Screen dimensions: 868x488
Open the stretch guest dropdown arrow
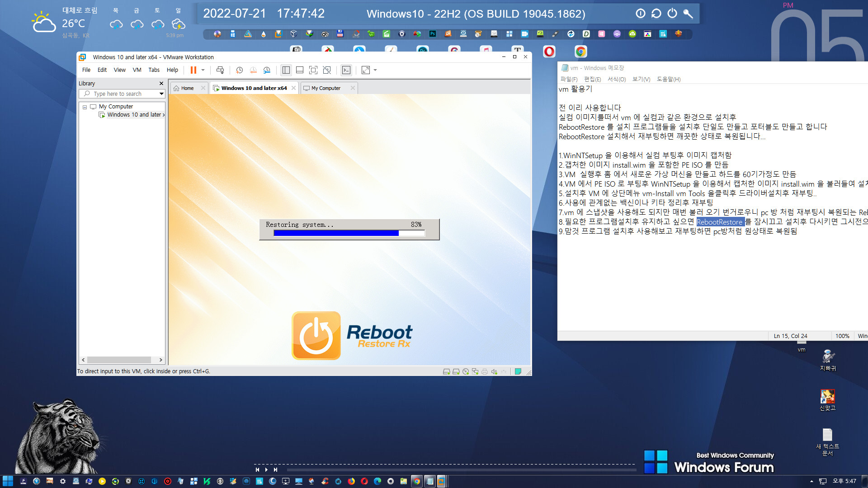point(375,70)
